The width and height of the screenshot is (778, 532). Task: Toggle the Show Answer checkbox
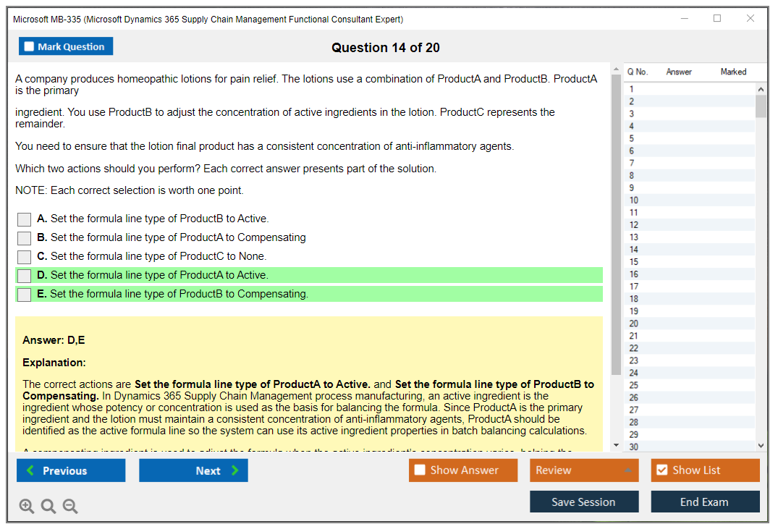tap(420, 470)
